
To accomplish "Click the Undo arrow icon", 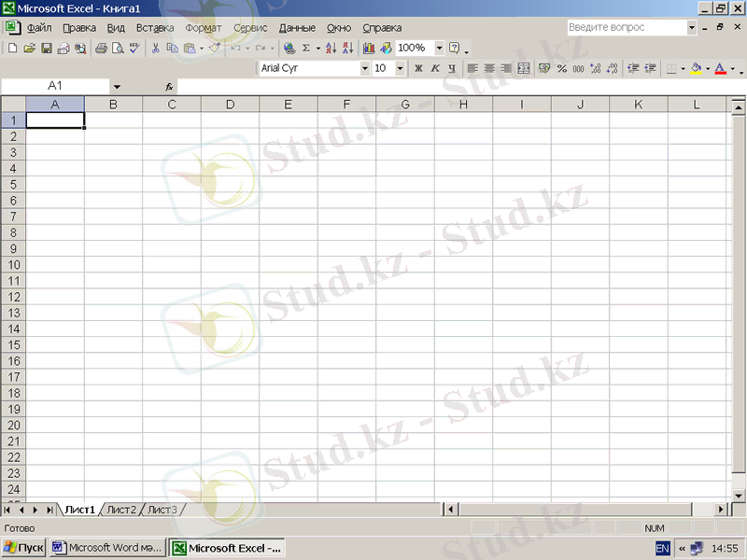I will [x=235, y=49].
